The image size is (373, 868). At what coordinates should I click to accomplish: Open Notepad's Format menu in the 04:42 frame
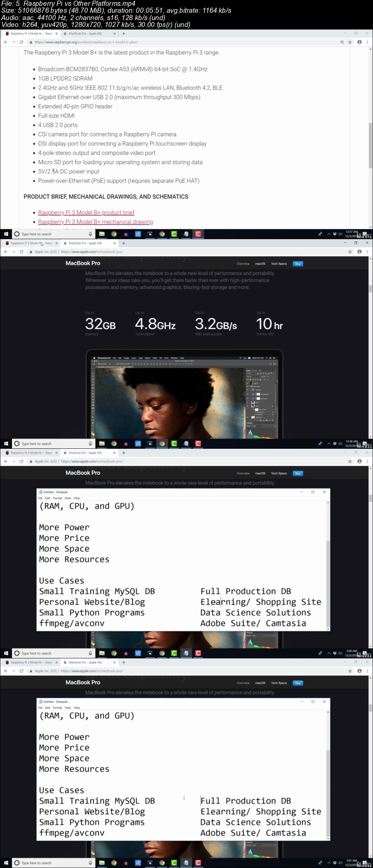click(57, 708)
